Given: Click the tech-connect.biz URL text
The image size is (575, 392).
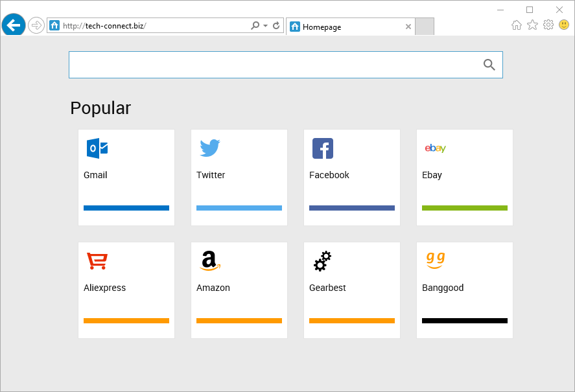Looking at the screenshot, I should click(x=104, y=26).
